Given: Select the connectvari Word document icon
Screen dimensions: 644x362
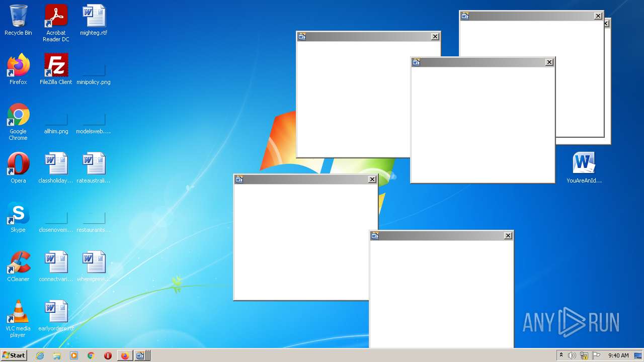Looking at the screenshot, I should 56,266.
